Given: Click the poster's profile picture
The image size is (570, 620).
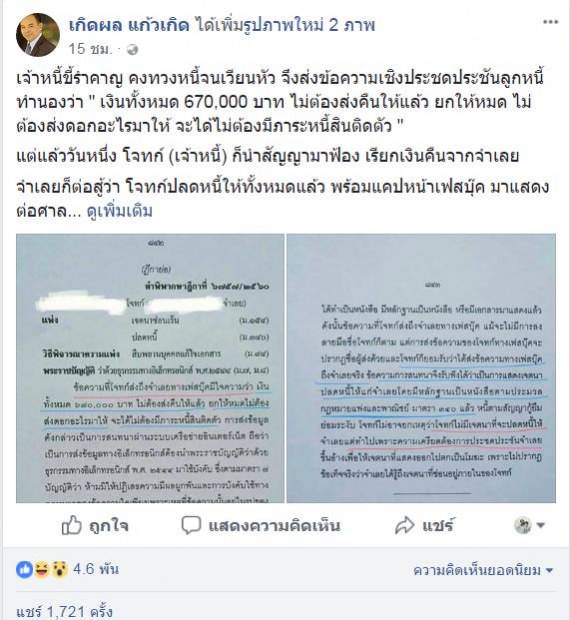Looking at the screenshot, I should point(38,35).
